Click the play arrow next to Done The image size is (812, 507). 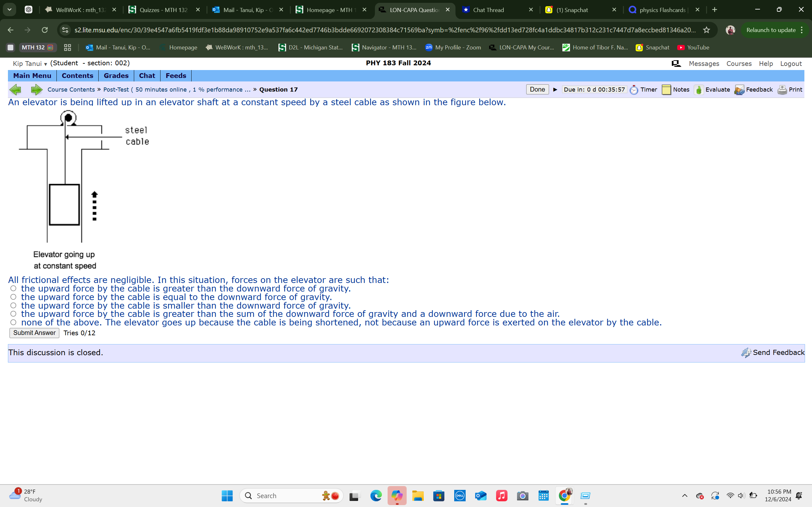click(555, 90)
